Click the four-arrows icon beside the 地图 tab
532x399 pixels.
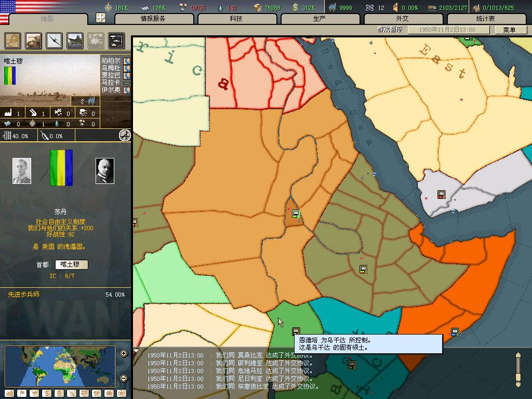click(x=101, y=18)
